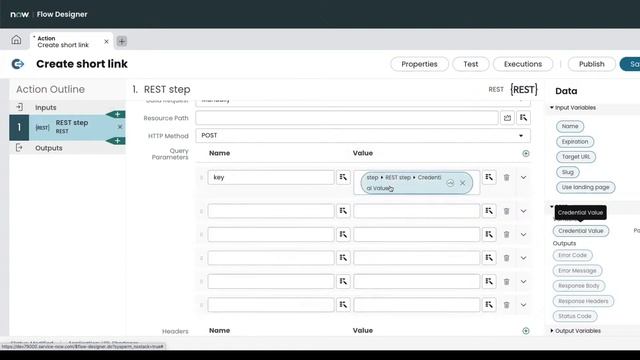Select Credential Value pill in Data panel
The image size is (640, 360).
[x=581, y=231]
